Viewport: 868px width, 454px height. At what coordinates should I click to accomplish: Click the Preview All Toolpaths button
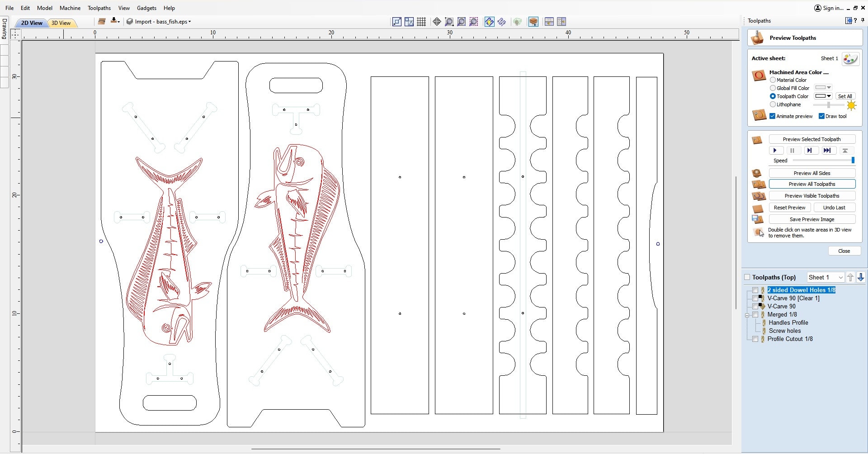812,184
